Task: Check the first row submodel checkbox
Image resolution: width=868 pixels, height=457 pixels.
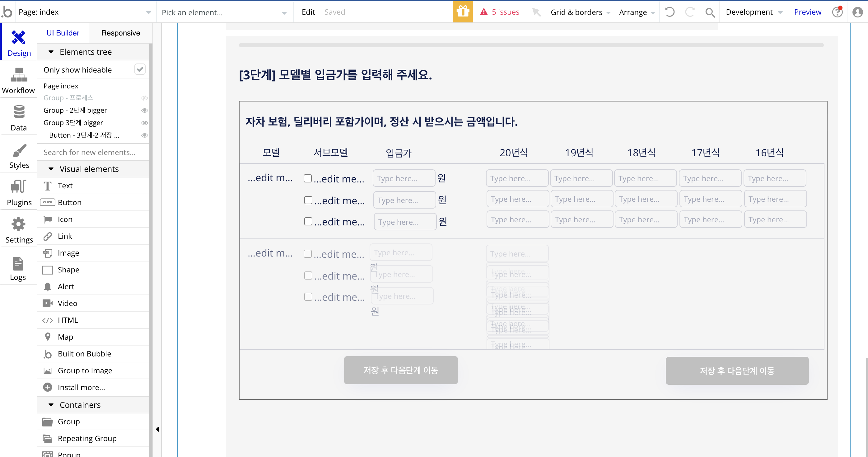Action: 307,178
